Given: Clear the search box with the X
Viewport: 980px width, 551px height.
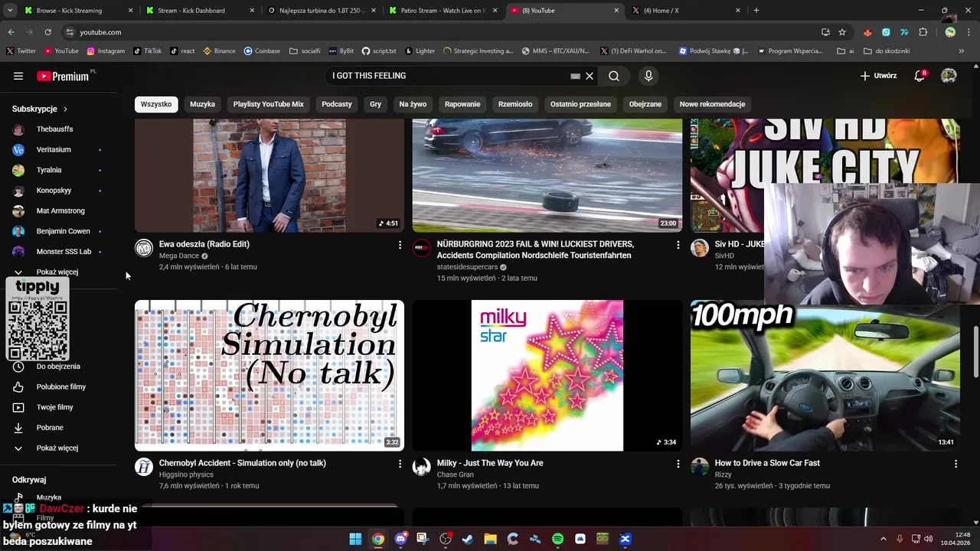Looking at the screenshot, I should (590, 76).
